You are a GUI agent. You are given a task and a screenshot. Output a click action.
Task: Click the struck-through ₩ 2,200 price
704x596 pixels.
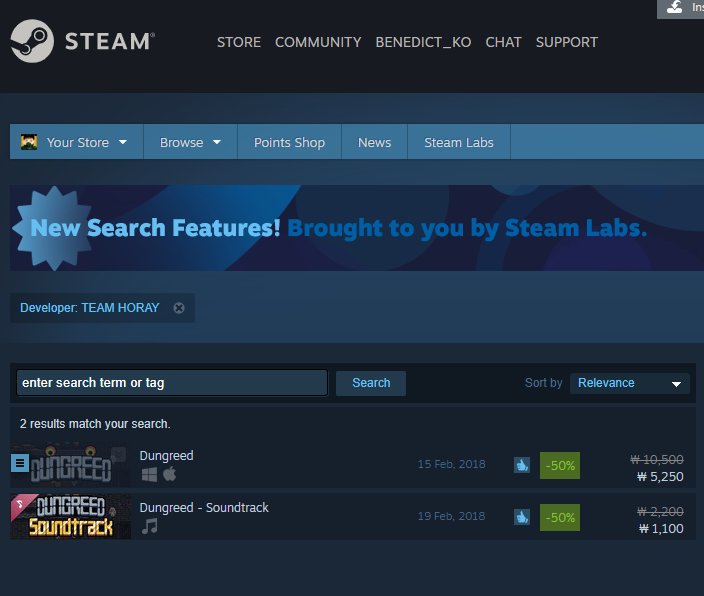[x=660, y=512]
